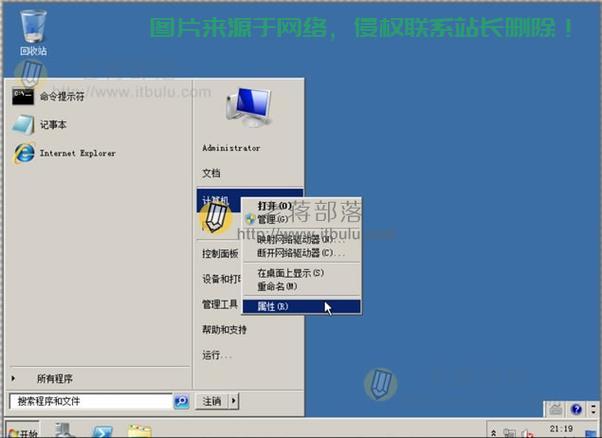Click the magnifier icon in the search box
The height and width of the screenshot is (438, 602).
(x=181, y=401)
